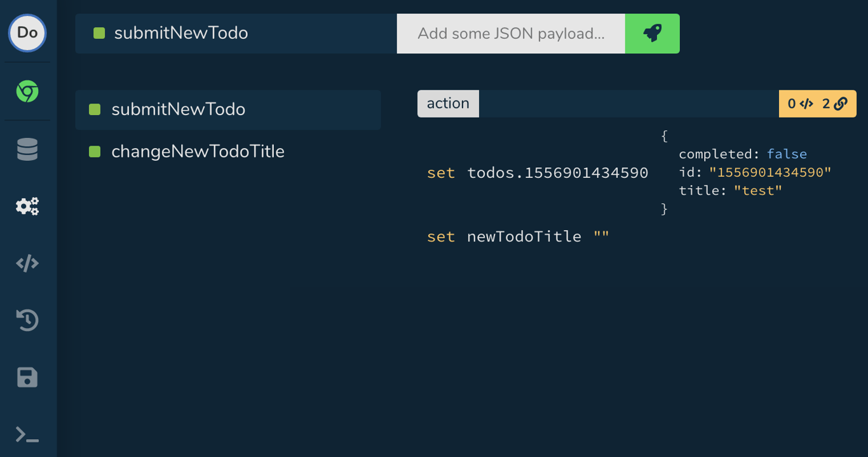The image size is (868, 457).
Task: Select the Do debugger logo
Action: pyautogui.click(x=27, y=33)
